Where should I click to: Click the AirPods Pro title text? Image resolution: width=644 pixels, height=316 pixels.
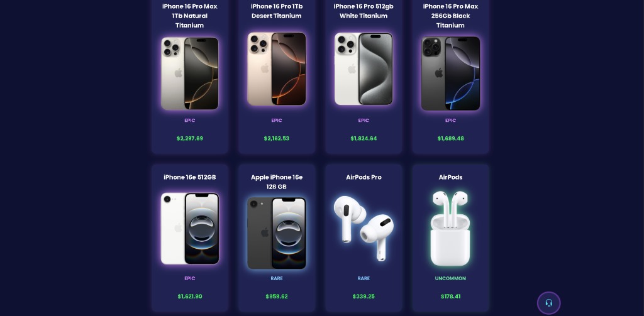pos(364,177)
